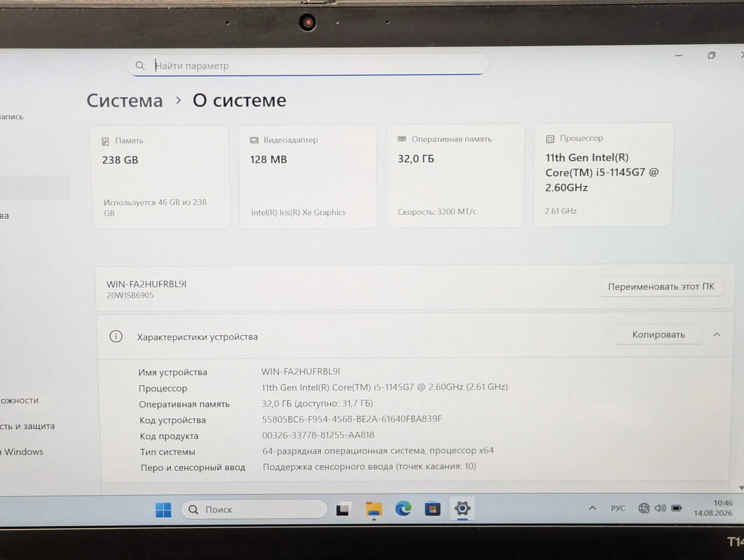Show hidden tray icons chevron

[x=592, y=508]
